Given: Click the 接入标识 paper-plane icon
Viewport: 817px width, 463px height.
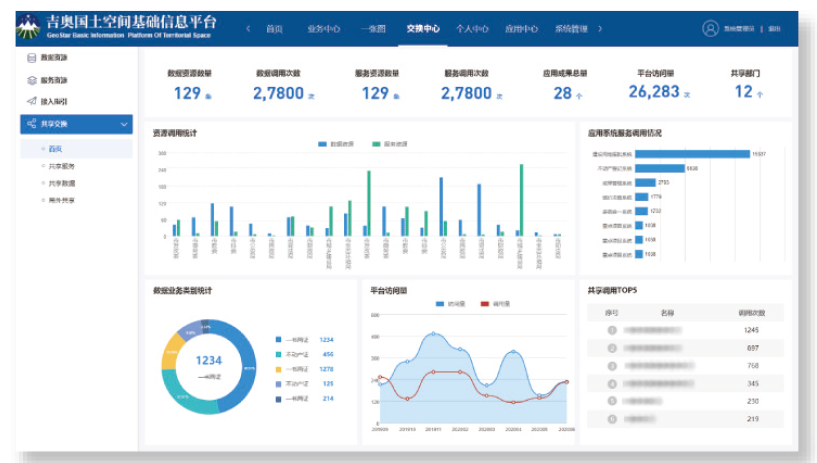Looking at the screenshot, I should tap(31, 102).
